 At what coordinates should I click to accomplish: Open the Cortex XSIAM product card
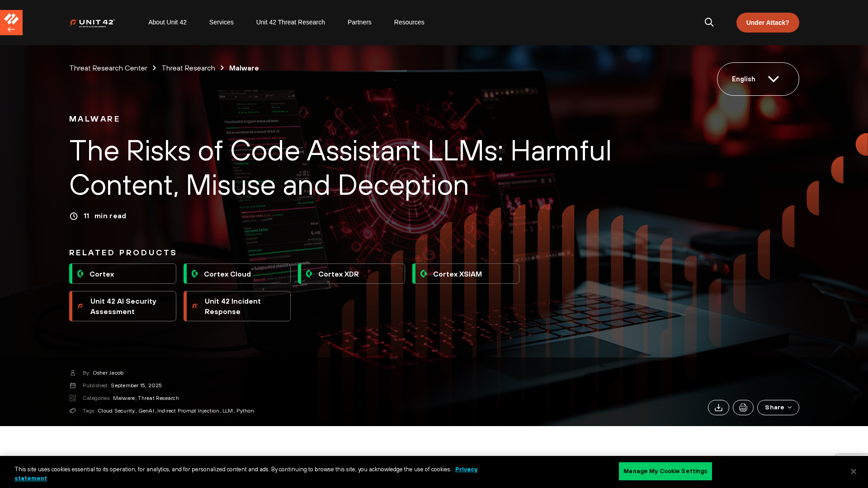pos(466,274)
